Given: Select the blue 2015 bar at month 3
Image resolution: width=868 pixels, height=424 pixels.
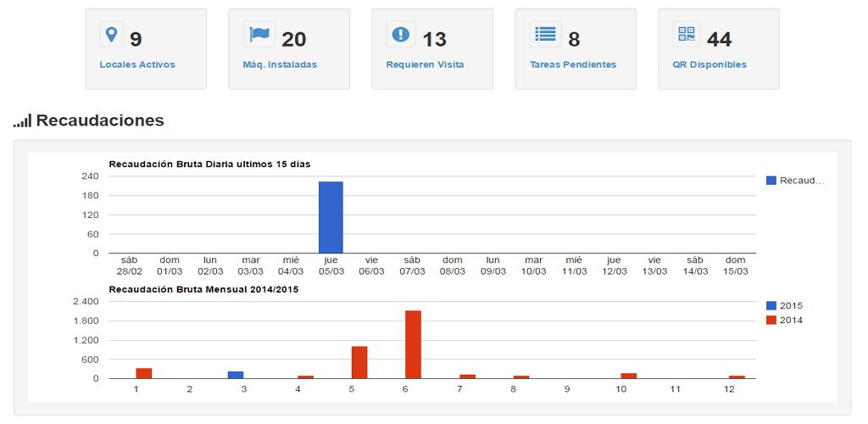Looking at the screenshot, I should coord(236,375).
